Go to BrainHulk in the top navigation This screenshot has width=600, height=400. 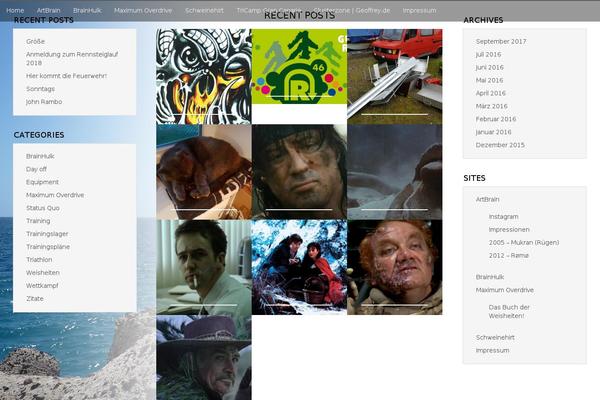(x=87, y=10)
